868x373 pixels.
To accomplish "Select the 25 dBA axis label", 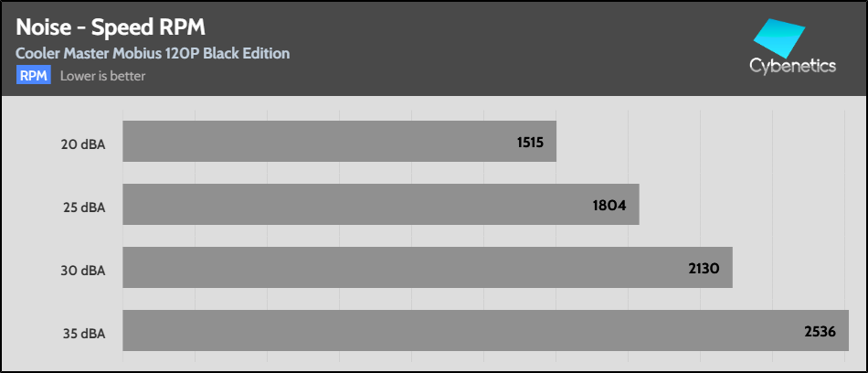I will pyautogui.click(x=84, y=206).
